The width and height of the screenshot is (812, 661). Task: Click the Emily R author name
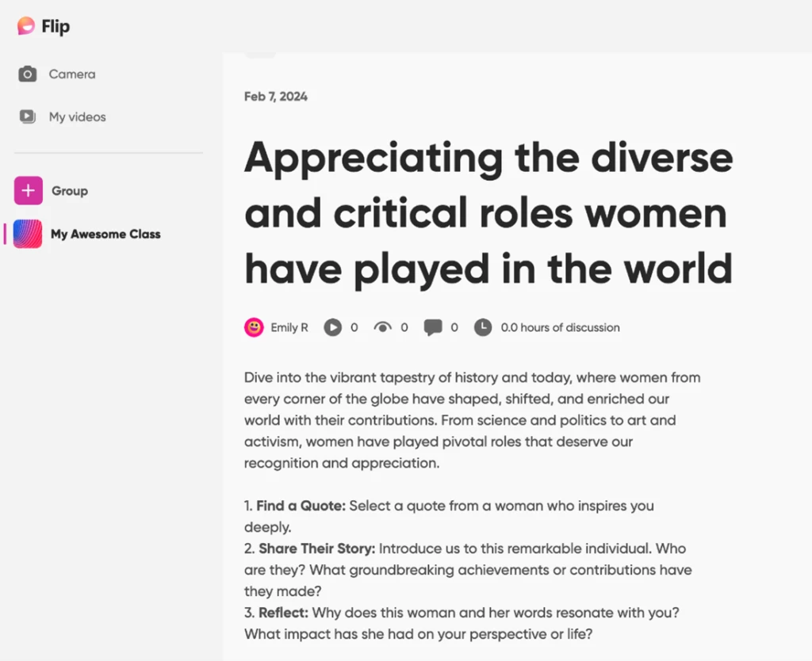coord(289,327)
